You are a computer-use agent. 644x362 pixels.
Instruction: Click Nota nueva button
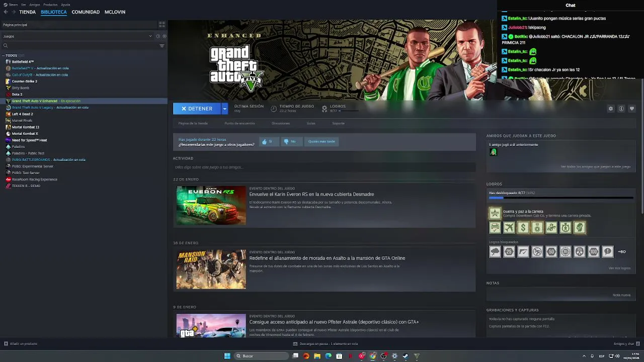(x=621, y=295)
